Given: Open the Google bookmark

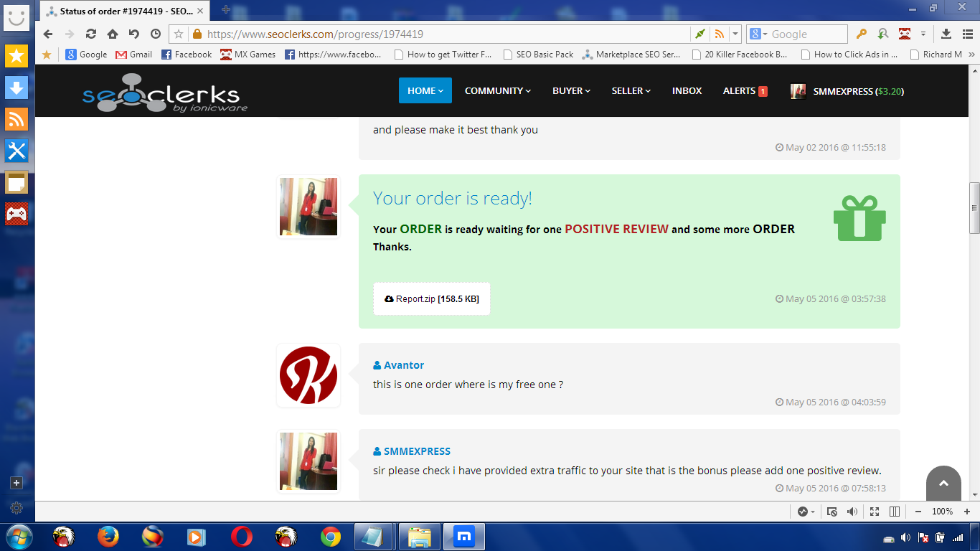Looking at the screenshot, I should tap(86, 54).
